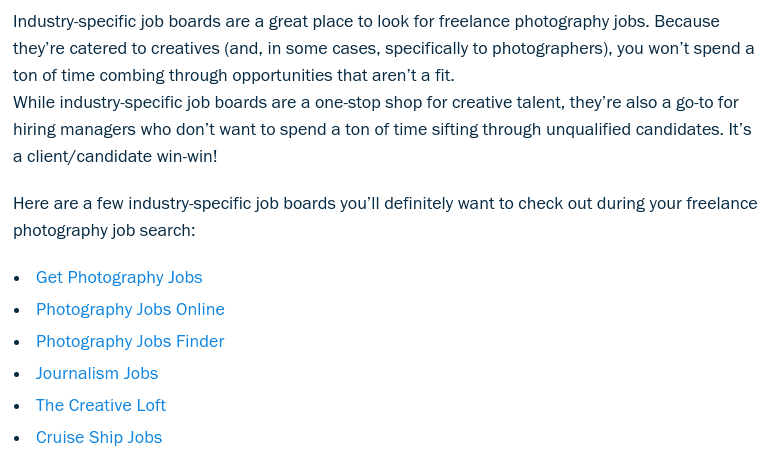781x455 pixels.
Task: Click the bullet before Photography Jobs Online
Action: (x=17, y=310)
